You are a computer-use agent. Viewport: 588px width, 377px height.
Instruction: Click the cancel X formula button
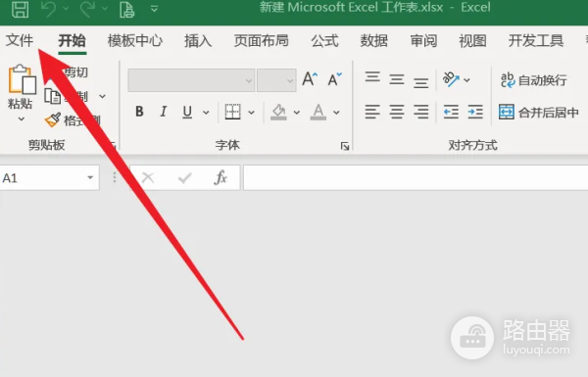point(148,177)
